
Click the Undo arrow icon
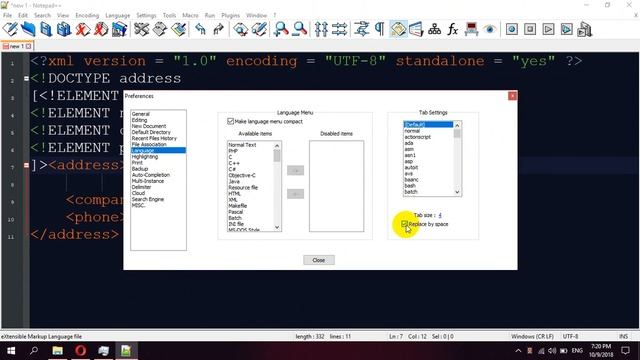(x=200, y=29)
